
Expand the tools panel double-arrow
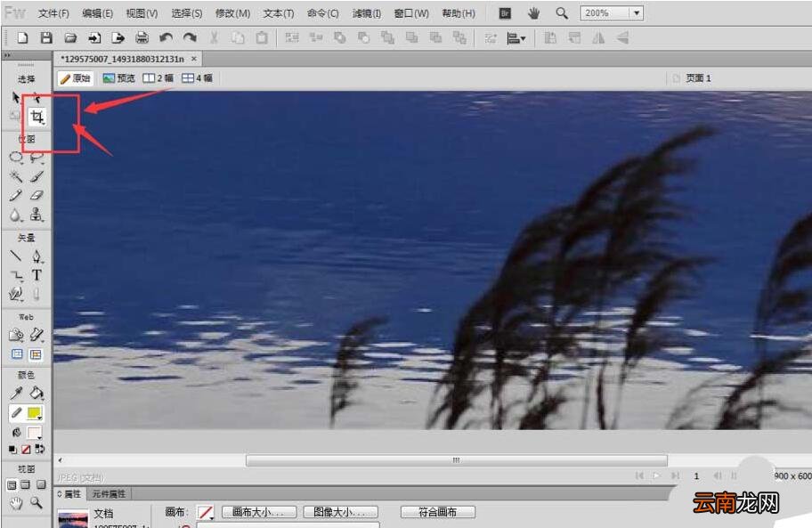pyautogui.click(x=7, y=55)
